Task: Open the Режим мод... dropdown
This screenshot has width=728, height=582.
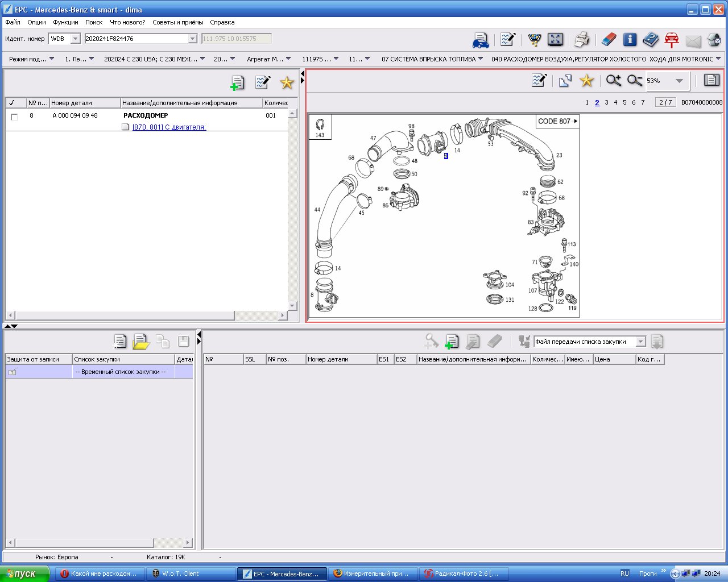Action: pos(31,59)
